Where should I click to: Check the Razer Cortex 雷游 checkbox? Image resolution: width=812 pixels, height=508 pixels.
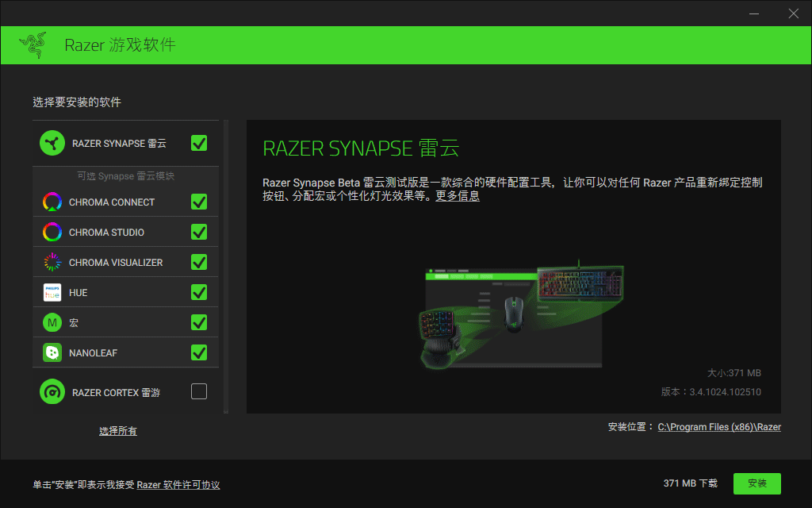coord(199,391)
